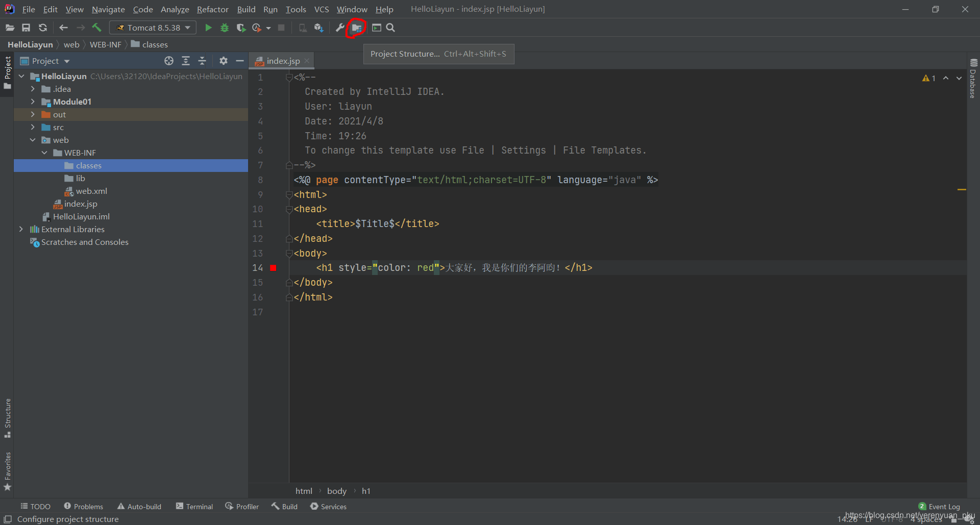Fold the body tag at line 13
This screenshot has width=980, height=525.
tap(289, 254)
